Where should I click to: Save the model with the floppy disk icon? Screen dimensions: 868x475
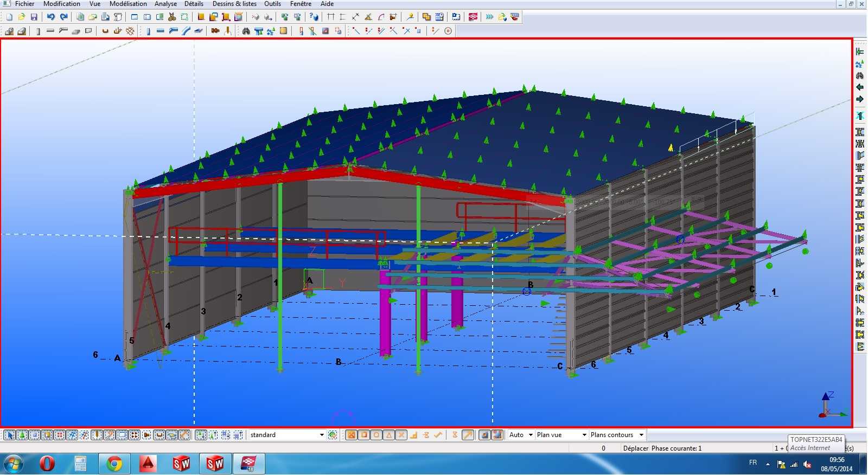coord(34,17)
